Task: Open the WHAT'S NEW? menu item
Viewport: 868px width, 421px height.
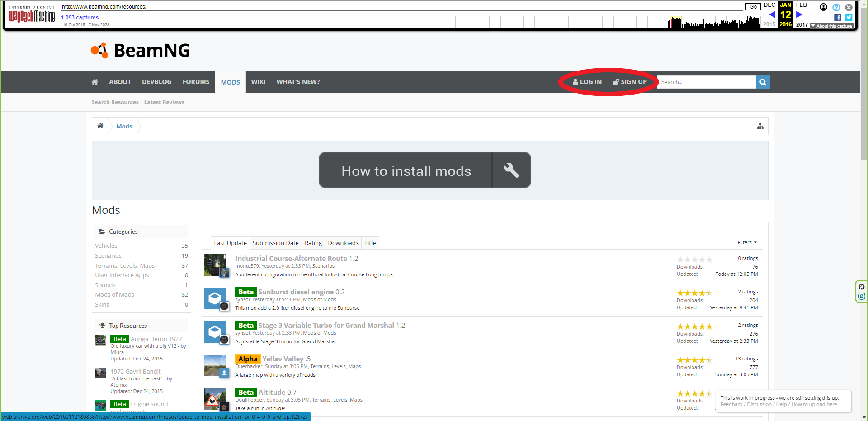Action: click(x=298, y=82)
